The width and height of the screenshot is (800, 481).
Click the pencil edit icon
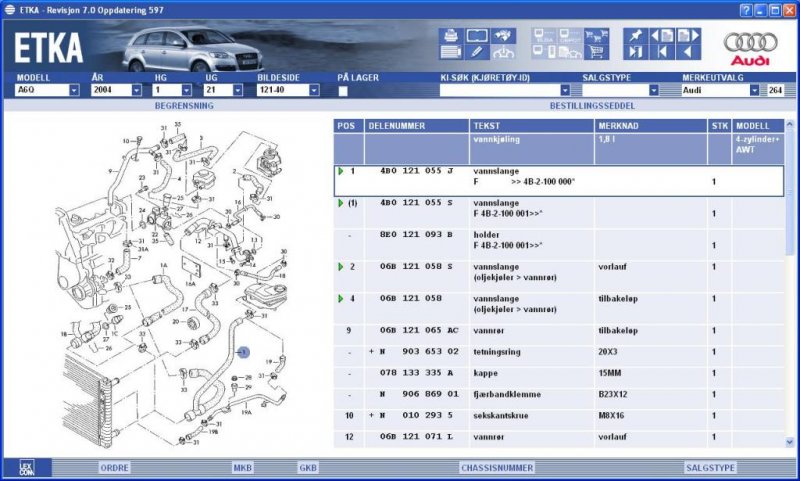476,51
